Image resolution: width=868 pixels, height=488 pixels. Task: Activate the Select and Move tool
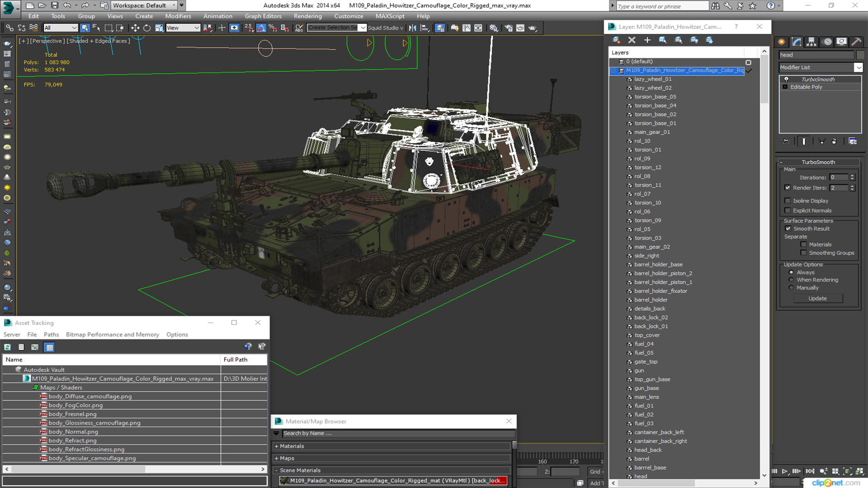click(135, 28)
